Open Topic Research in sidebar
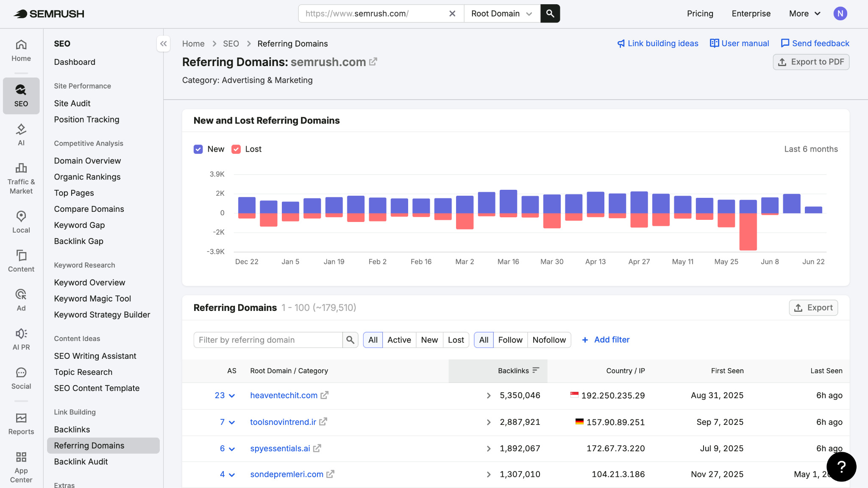The image size is (868, 488). 83,372
